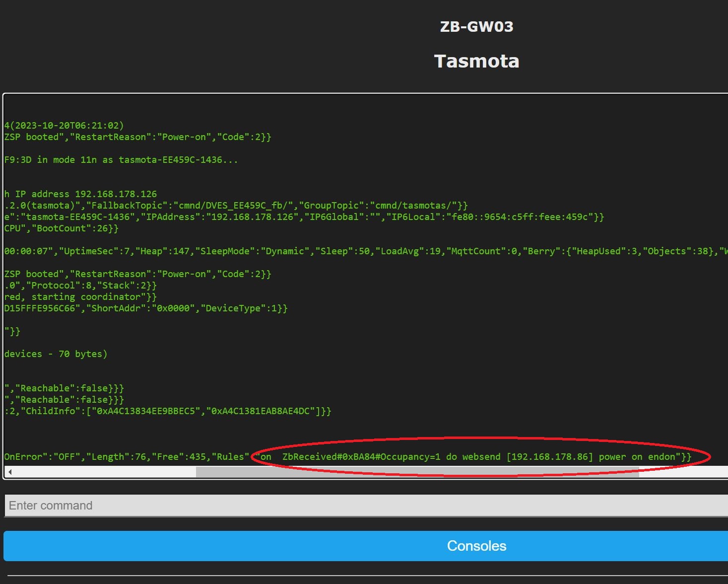
Task: Click the horizontal scrollbar thumb in console
Action: [417, 472]
